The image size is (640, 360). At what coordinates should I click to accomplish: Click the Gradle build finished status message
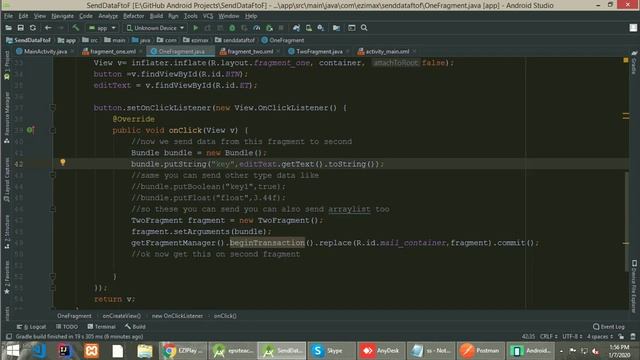(x=80, y=337)
